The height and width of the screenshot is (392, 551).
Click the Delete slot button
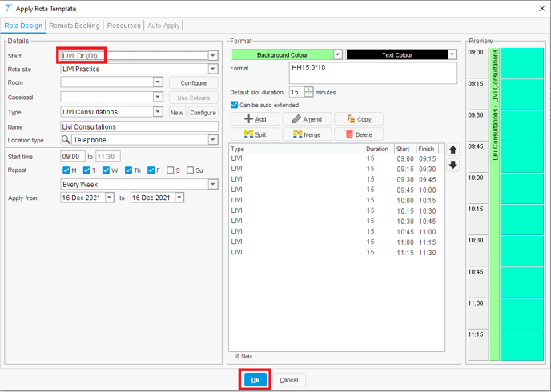click(358, 134)
